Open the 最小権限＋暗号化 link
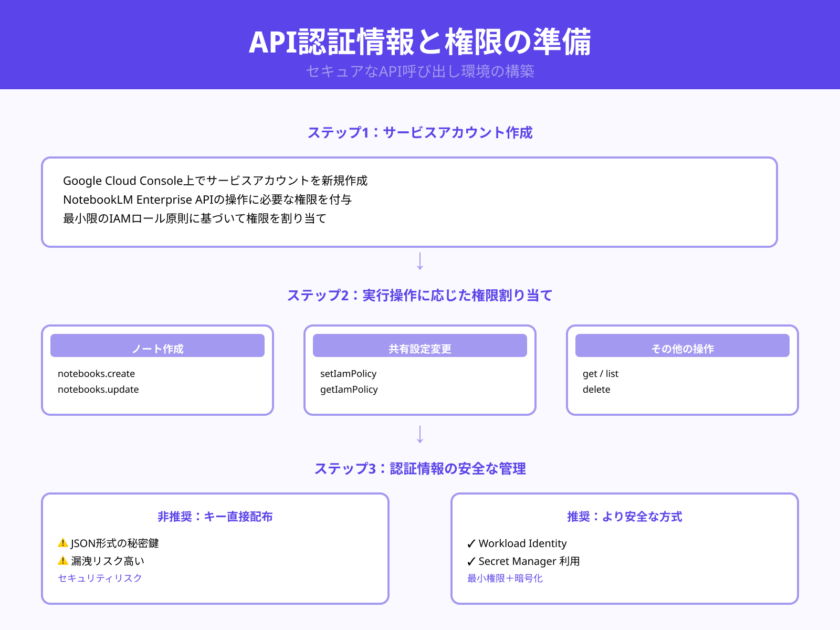 pos(505,578)
